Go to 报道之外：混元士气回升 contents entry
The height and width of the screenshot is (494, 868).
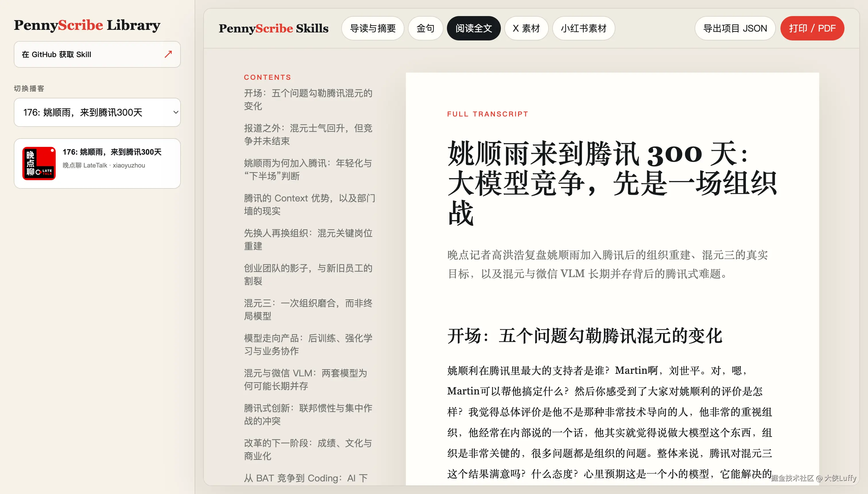(308, 134)
